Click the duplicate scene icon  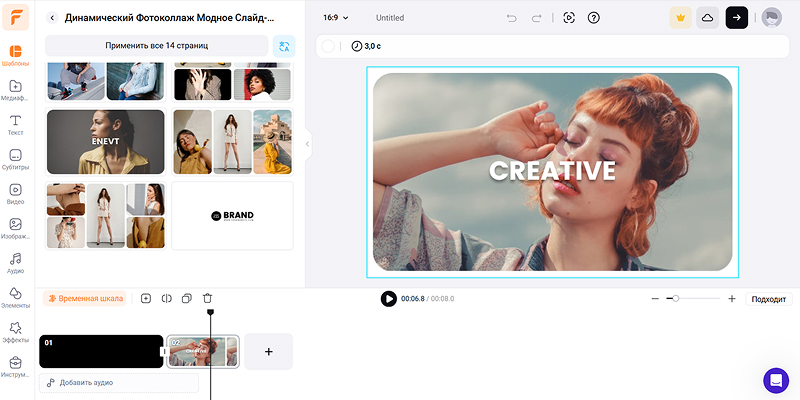(x=187, y=298)
